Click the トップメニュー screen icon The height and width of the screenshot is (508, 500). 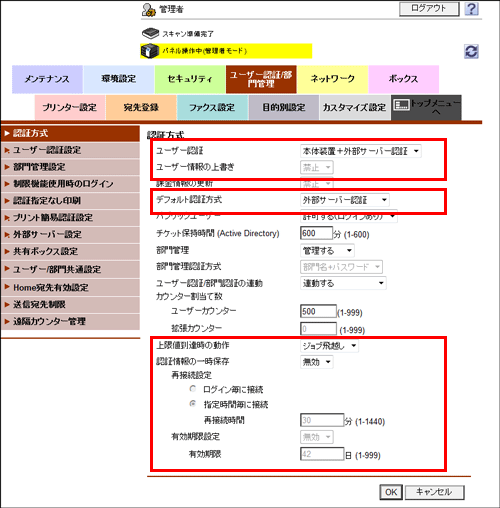click(401, 105)
